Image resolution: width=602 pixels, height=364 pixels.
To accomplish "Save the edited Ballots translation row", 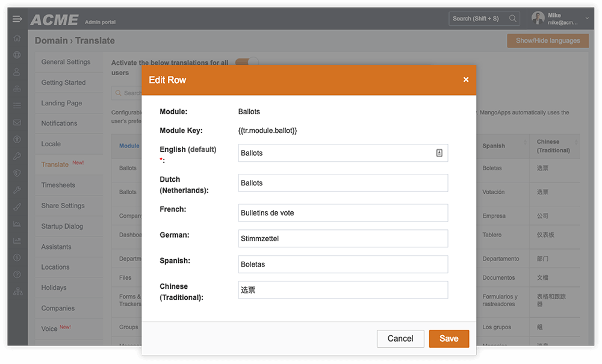I will (449, 338).
